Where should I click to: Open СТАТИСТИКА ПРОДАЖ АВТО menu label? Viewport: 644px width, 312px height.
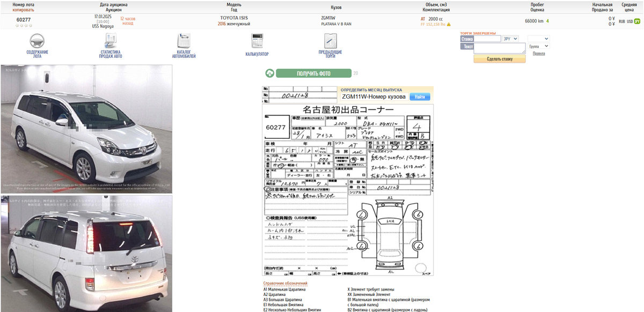(111, 54)
